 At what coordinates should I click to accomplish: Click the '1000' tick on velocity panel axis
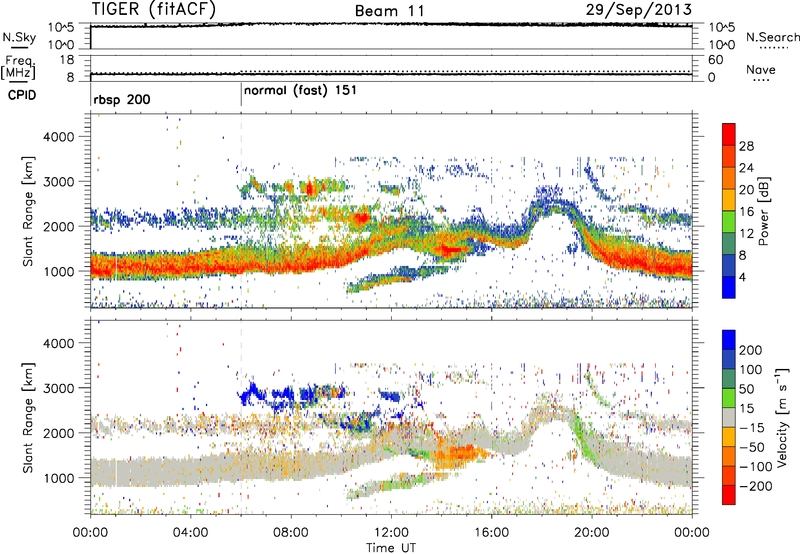coord(58,479)
